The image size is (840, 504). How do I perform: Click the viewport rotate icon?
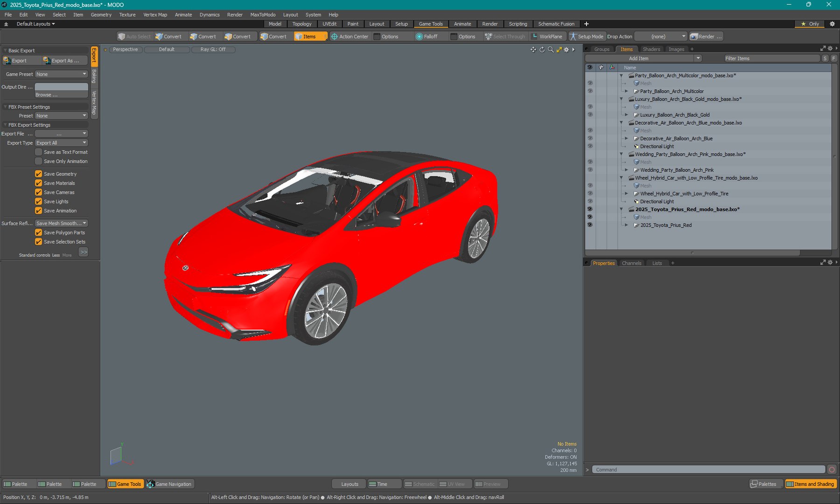coord(542,49)
